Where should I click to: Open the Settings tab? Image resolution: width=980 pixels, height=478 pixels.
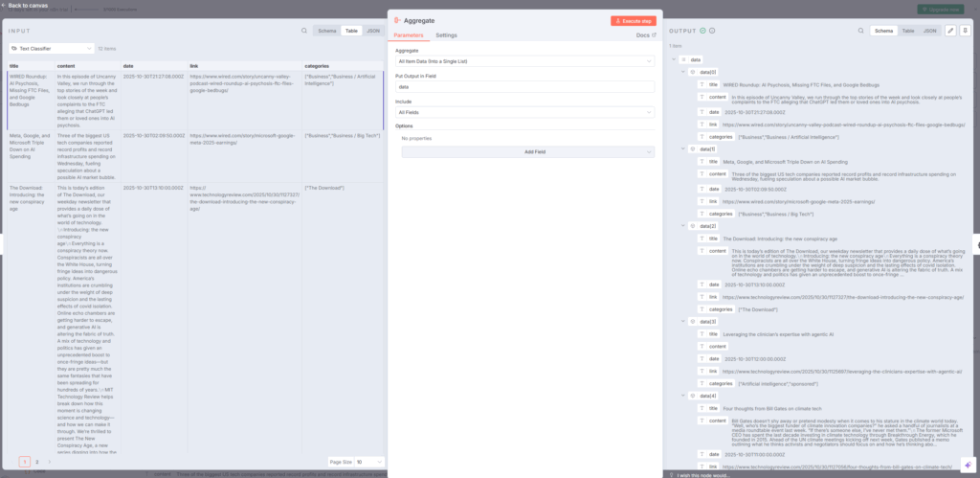446,34
